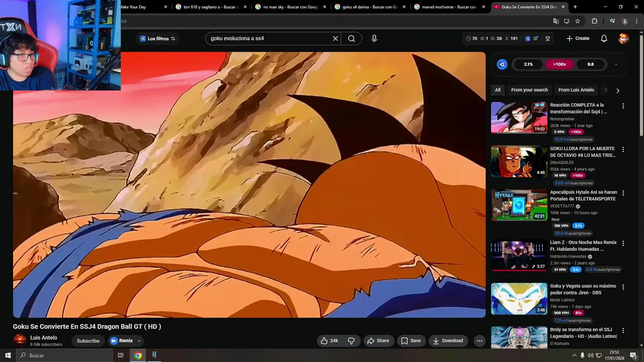
Task: Click the Chrome translate page icon
Action: click(x=556, y=21)
